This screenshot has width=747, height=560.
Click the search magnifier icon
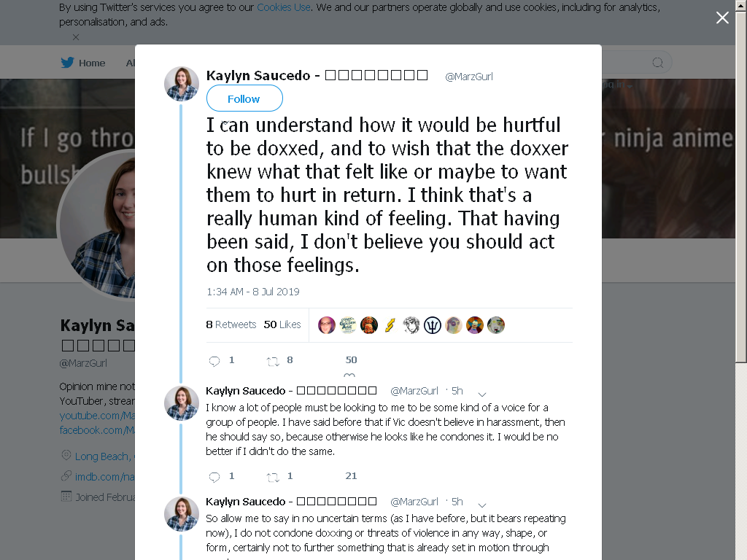657,63
